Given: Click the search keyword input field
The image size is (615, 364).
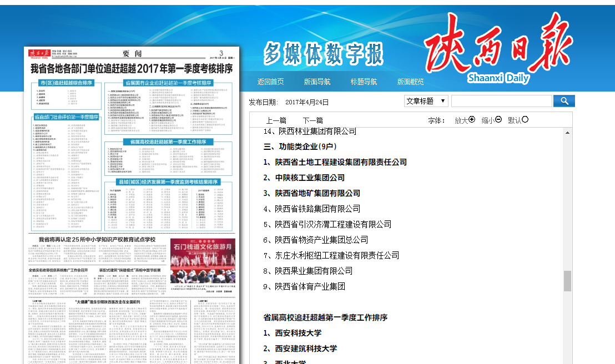Looking at the screenshot, I should tap(501, 101).
